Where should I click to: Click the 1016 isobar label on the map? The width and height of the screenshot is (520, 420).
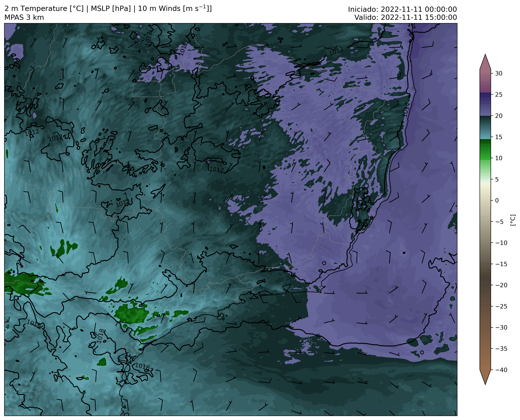(34, 324)
